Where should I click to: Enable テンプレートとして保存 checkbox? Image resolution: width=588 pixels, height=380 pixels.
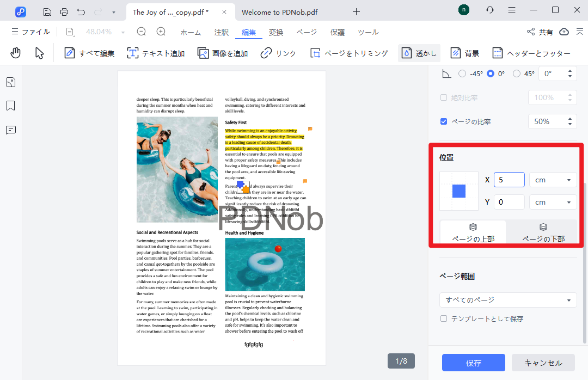click(x=444, y=318)
